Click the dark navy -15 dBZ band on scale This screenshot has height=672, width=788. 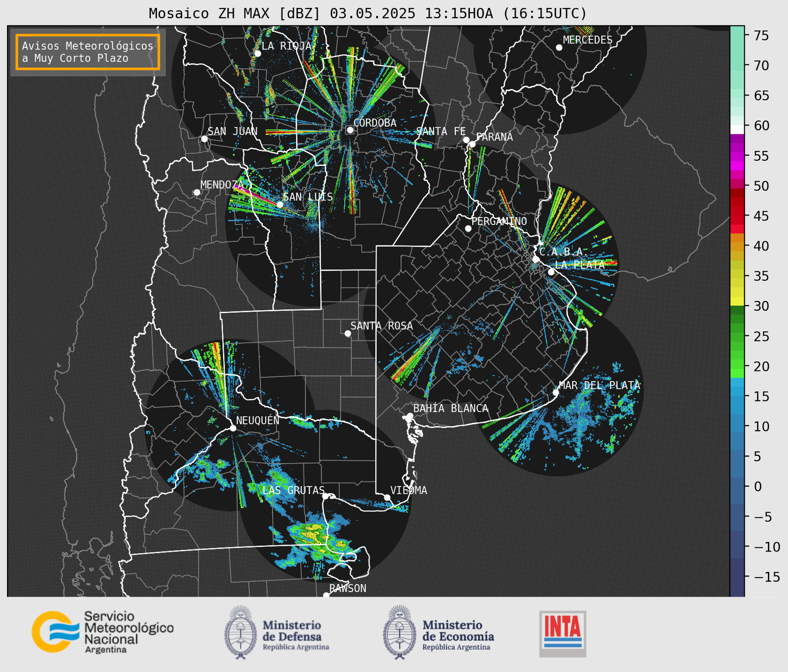[x=737, y=577]
